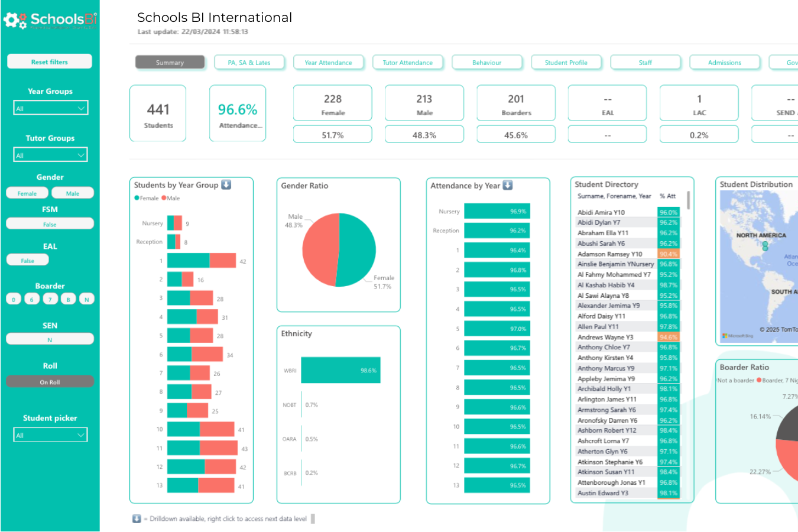This screenshot has width=798, height=532.
Task: Select Boarder filter value 7
Action: coord(50,299)
